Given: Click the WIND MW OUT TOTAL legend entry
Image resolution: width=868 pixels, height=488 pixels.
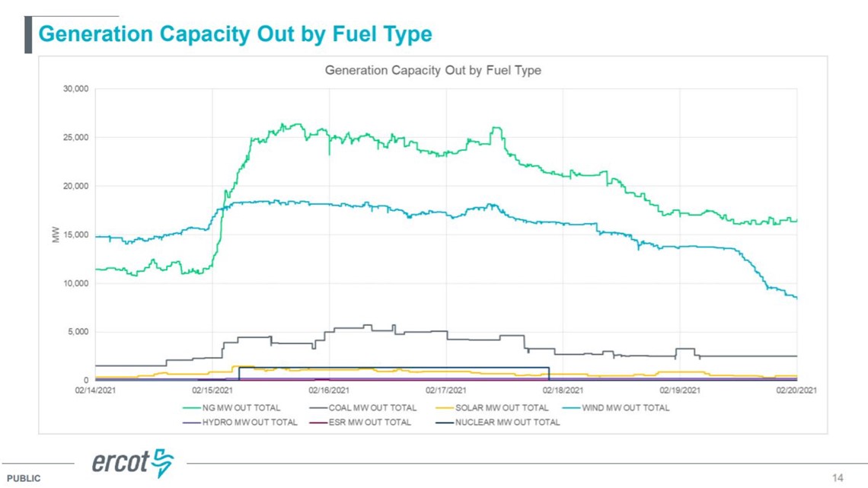Looking at the screenshot, I should point(615,408).
